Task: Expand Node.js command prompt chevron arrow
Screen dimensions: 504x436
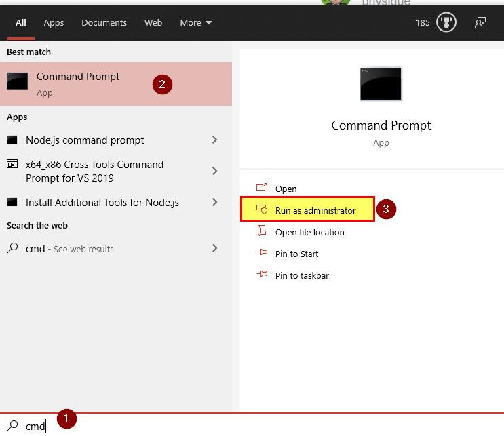Action: (214, 140)
